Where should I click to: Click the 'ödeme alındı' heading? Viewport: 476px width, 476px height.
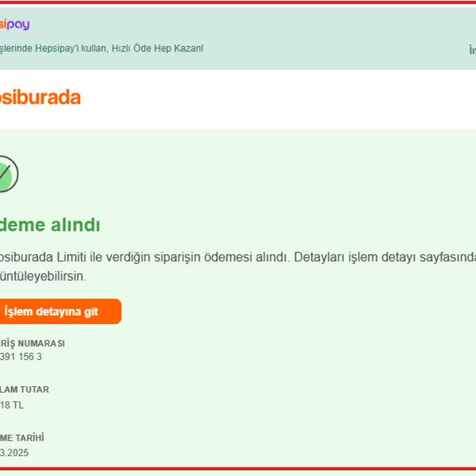coord(50,225)
